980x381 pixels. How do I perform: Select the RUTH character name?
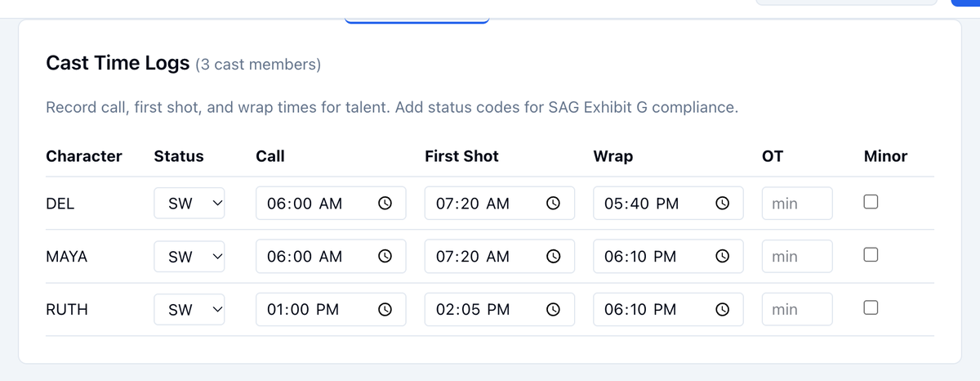67,310
